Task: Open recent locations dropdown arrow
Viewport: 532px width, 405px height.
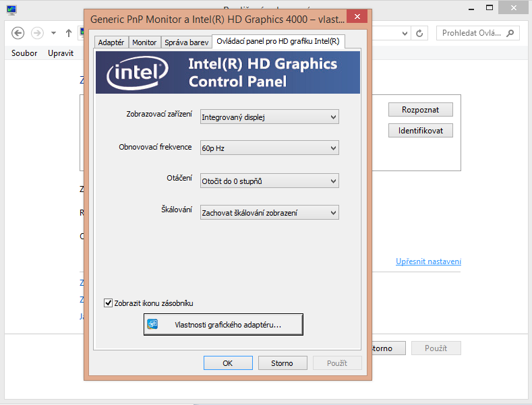Action: pyautogui.click(x=54, y=33)
